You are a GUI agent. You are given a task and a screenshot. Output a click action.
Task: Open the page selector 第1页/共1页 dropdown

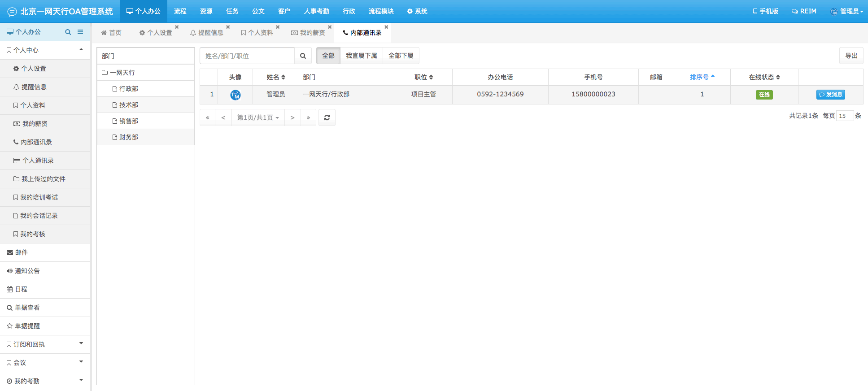258,117
